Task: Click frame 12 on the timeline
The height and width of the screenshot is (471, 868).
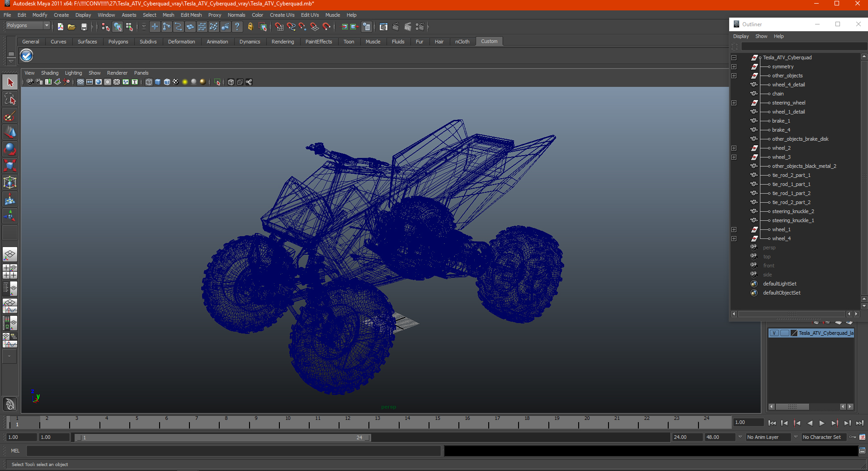Action: (x=348, y=422)
